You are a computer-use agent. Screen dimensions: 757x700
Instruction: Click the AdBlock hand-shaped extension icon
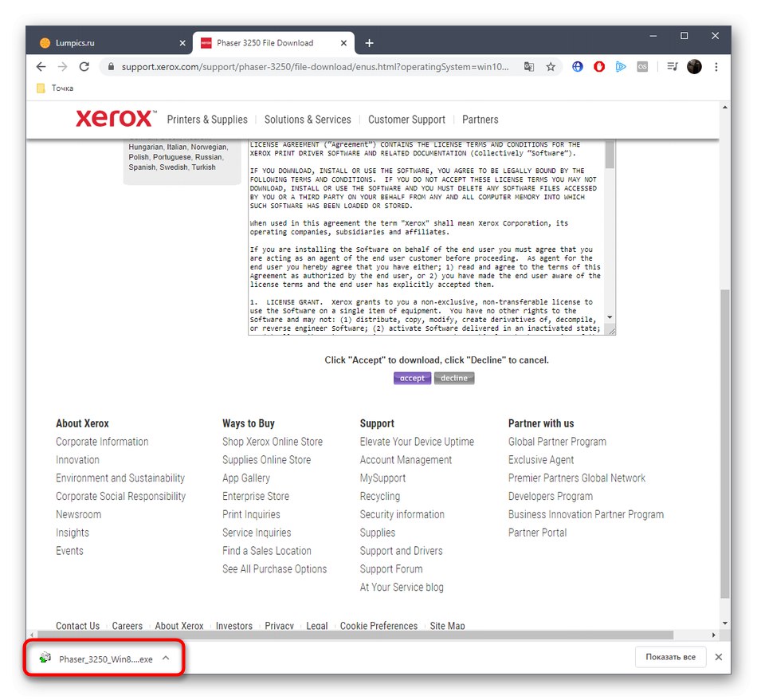pyautogui.click(x=598, y=67)
